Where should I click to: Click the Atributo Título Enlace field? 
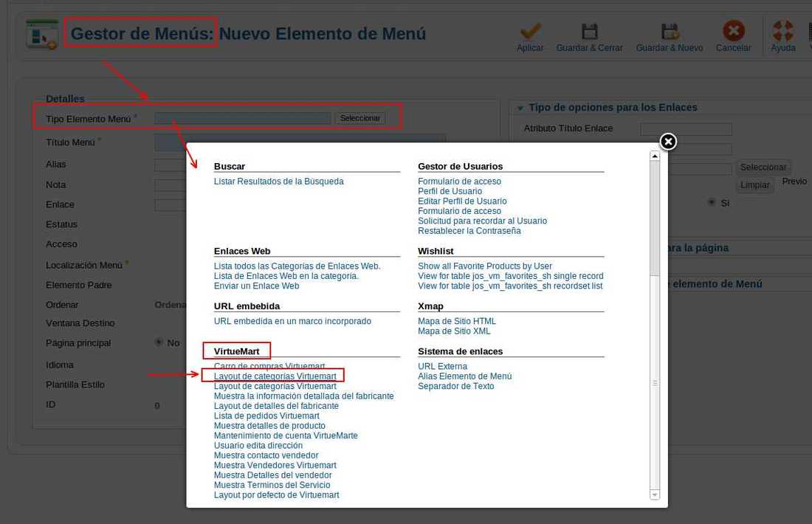(x=687, y=129)
